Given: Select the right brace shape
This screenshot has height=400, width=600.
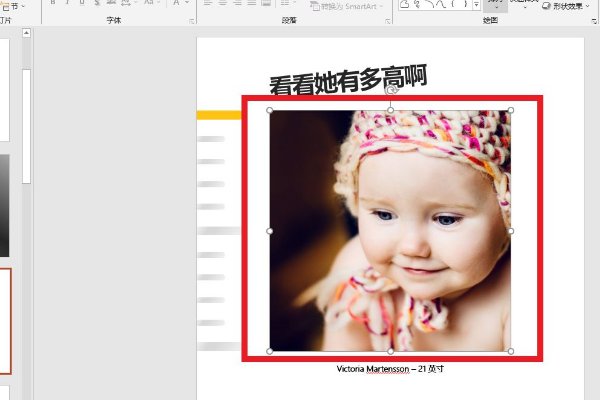Looking at the screenshot, I should point(465,4).
